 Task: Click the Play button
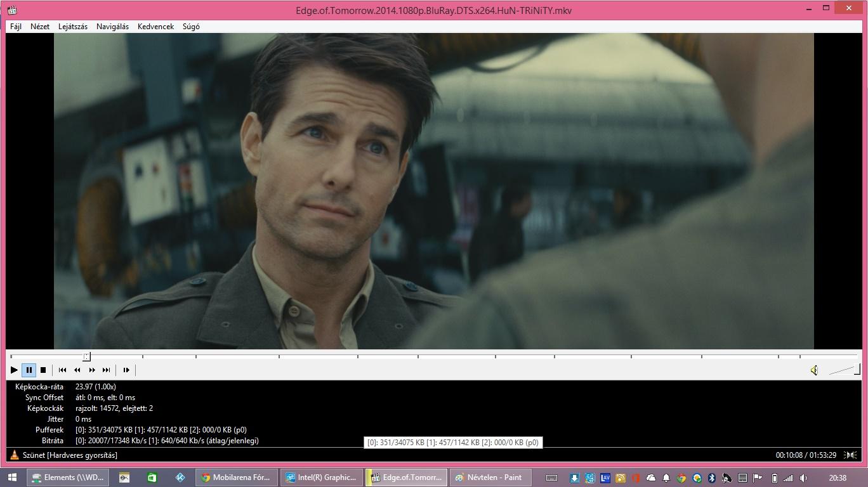[x=14, y=370]
